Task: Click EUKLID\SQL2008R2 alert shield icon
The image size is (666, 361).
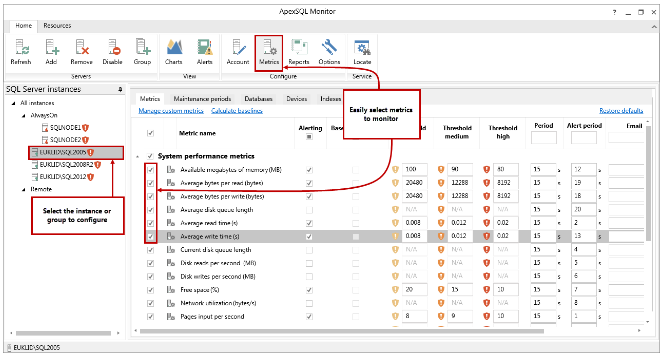Action: 98,164
